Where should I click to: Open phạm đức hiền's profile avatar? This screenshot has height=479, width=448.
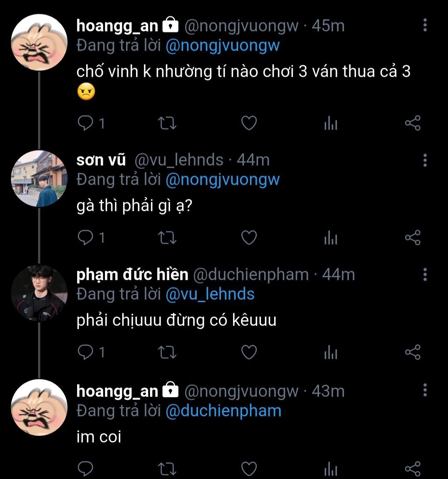tap(39, 293)
